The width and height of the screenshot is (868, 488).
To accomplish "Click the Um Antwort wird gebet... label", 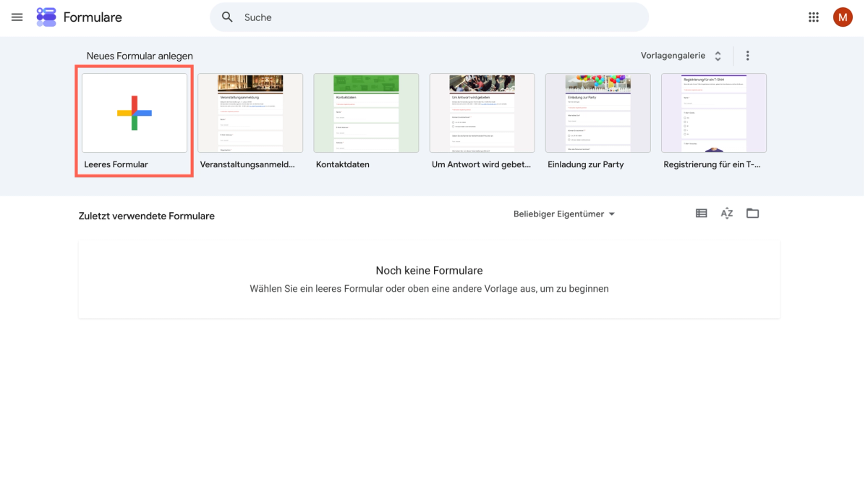I will (481, 164).
